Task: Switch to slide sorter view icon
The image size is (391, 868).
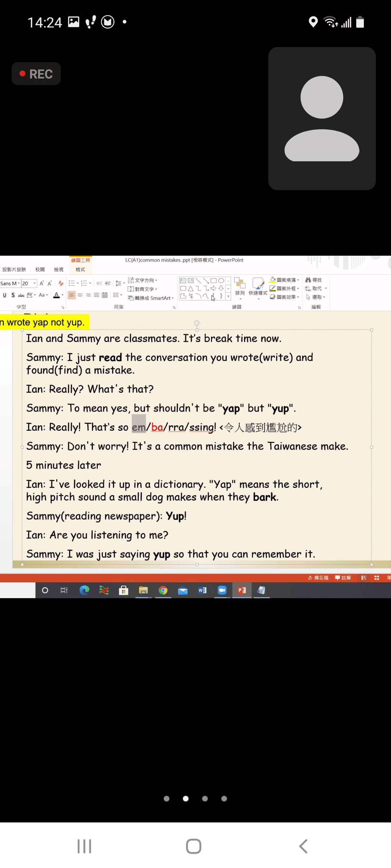Action: pyautogui.click(x=377, y=578)
